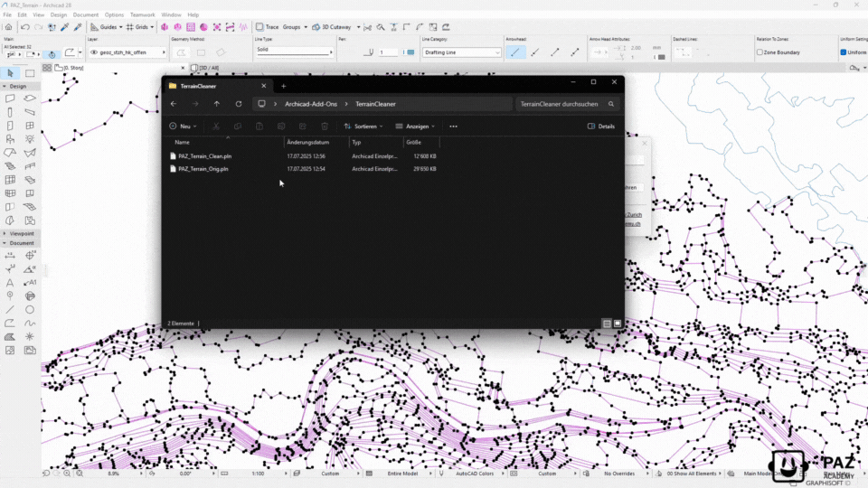Select the Spline tool
This screenshot has height=488, width=868.
[30, 324]
